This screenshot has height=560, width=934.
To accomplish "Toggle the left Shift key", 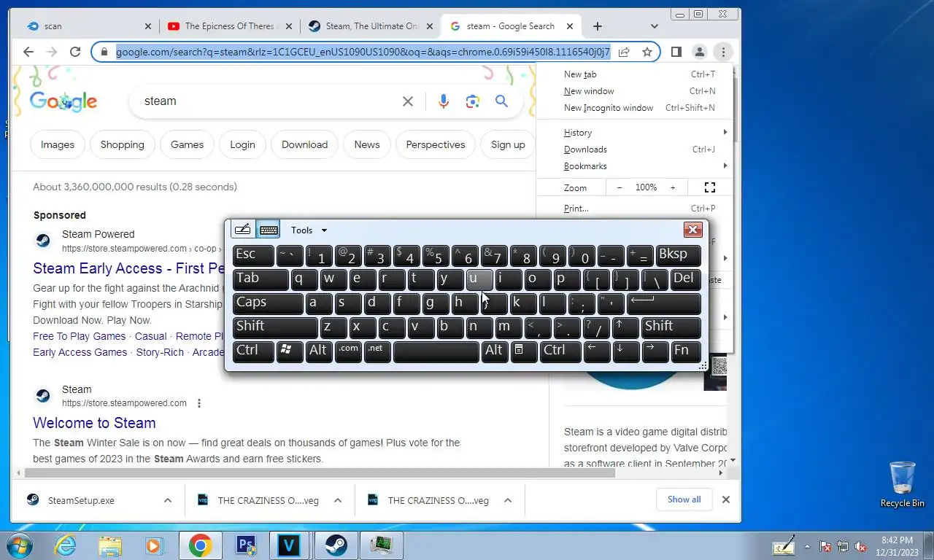I will [275, 327].
